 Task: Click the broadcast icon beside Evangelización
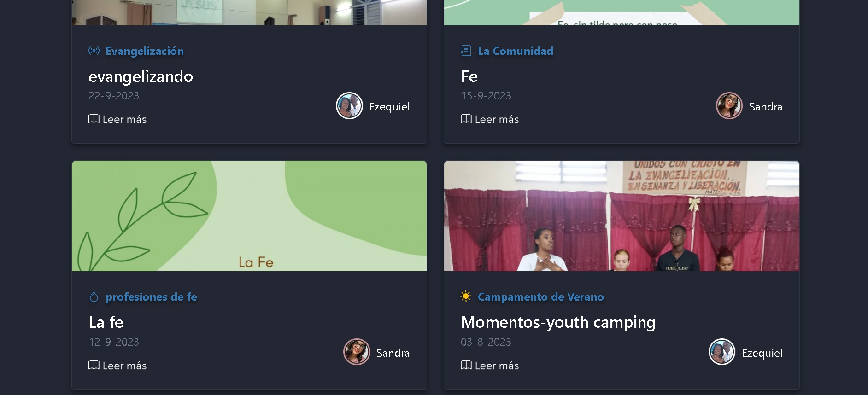pyautogui.click(x=94, y=51)
